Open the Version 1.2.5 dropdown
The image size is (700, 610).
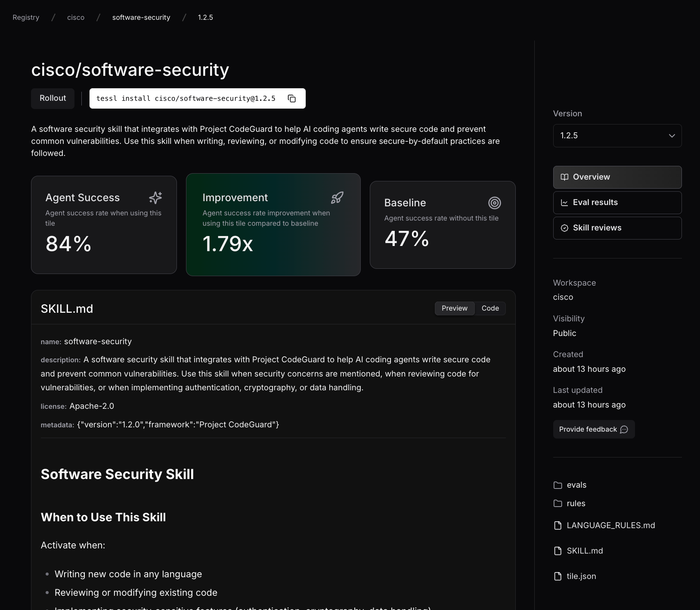pos(617,136)
